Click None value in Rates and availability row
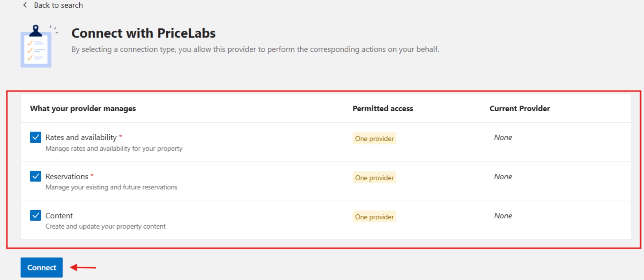This screenshot has width=644, height=280. point(503,137)
